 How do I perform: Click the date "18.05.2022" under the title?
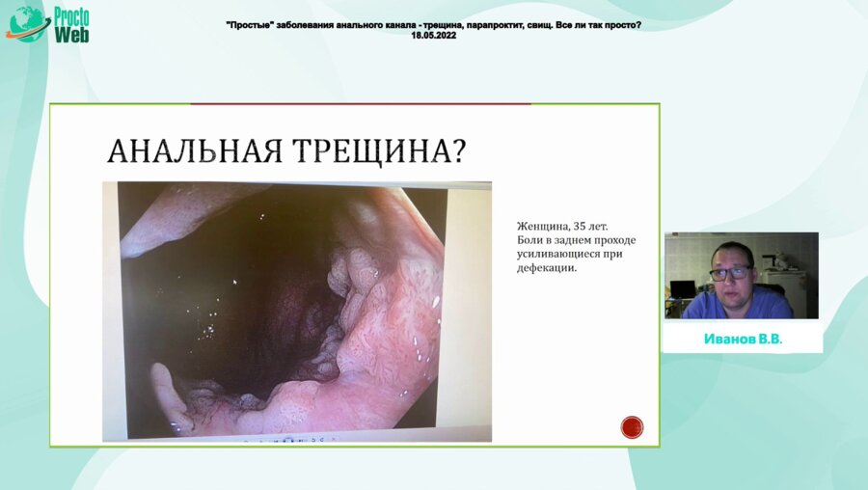(433, 35)
